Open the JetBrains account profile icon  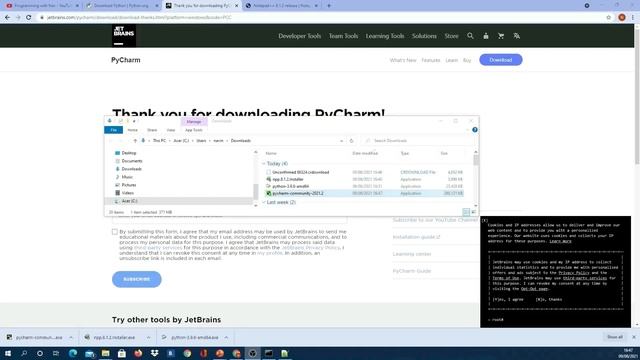coord(486,36)
